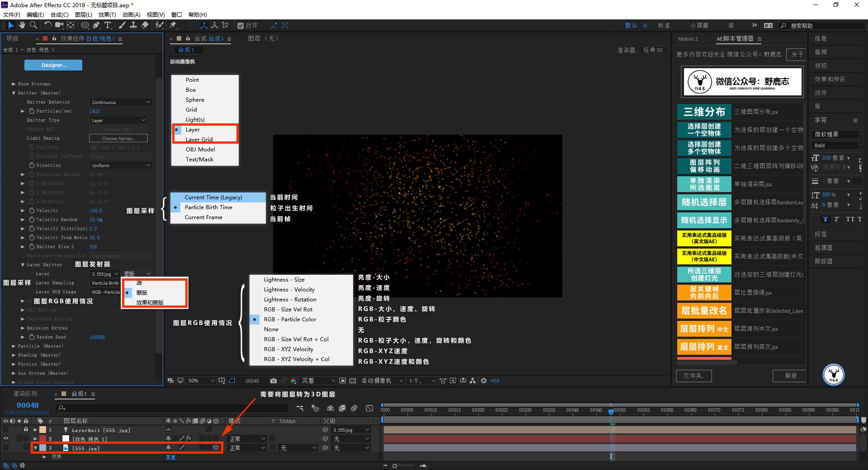
Task: Select the Horizontal Type tool
Action: [108, 25]
